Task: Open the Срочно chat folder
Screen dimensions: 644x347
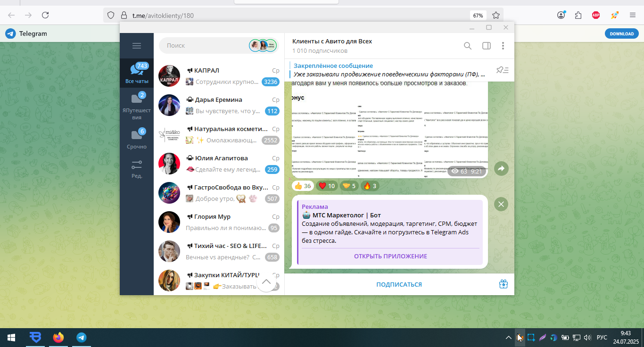Action: (x=137, y=139)
